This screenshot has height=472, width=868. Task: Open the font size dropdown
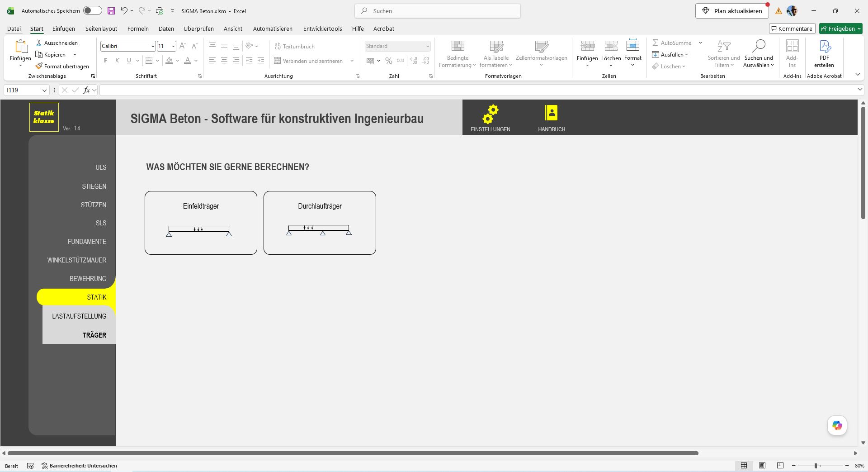point(173,46)
